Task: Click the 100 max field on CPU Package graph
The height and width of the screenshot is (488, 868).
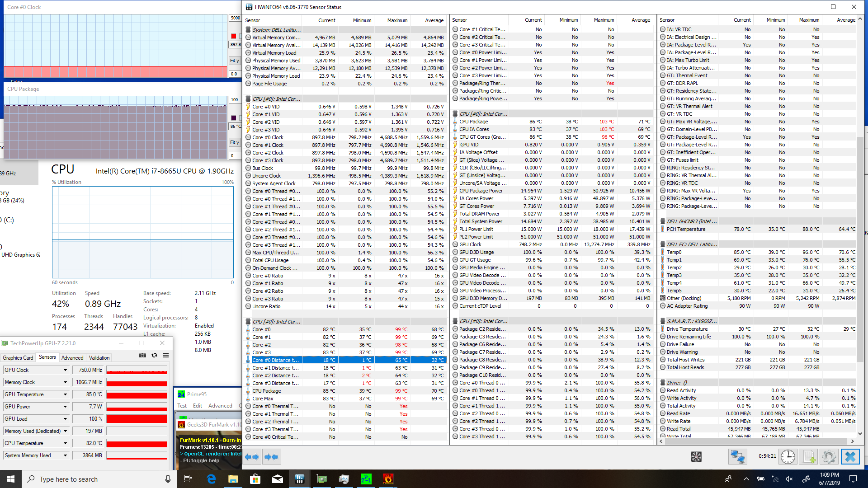Action: point(235,100)
